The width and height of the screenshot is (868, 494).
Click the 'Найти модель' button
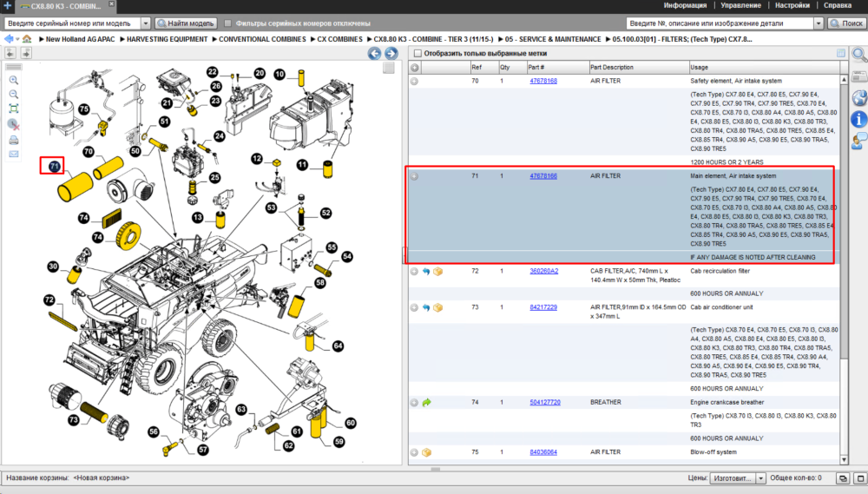click(x=186, y=23)
